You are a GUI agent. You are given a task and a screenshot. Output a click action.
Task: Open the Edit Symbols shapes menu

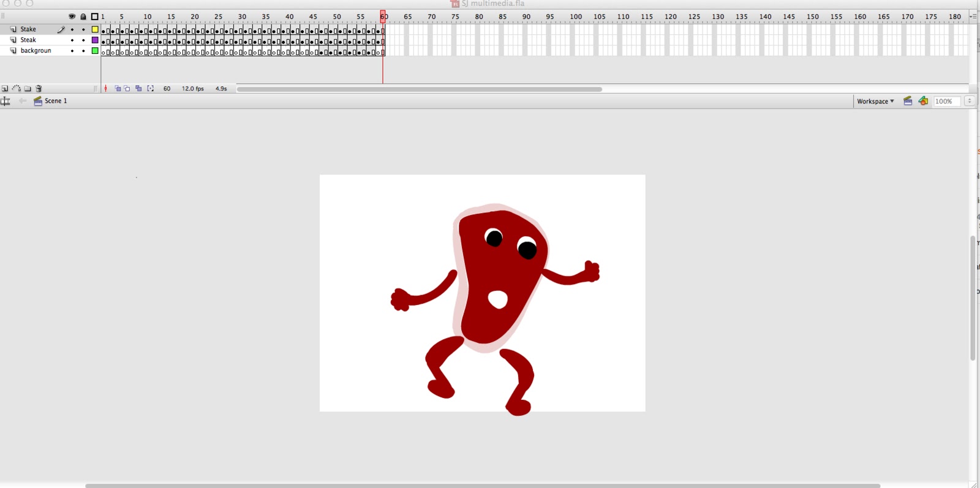coord(923,101)
